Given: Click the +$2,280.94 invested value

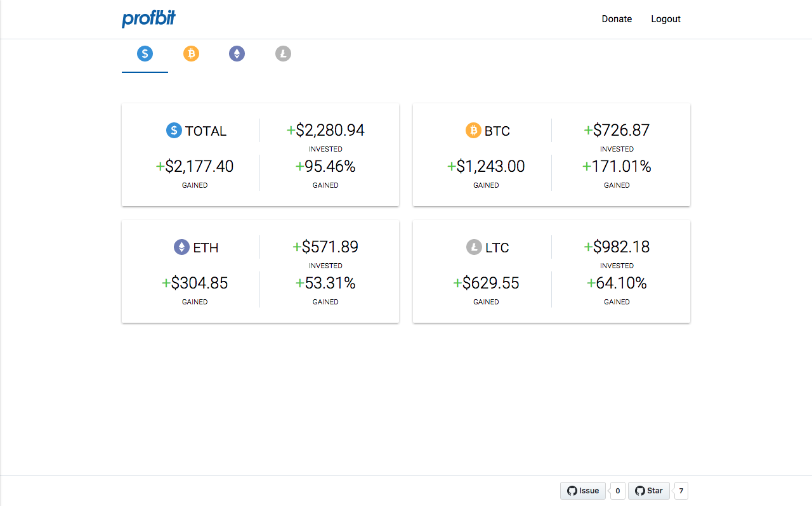Looking at the screenshot, I should [325, 130].
